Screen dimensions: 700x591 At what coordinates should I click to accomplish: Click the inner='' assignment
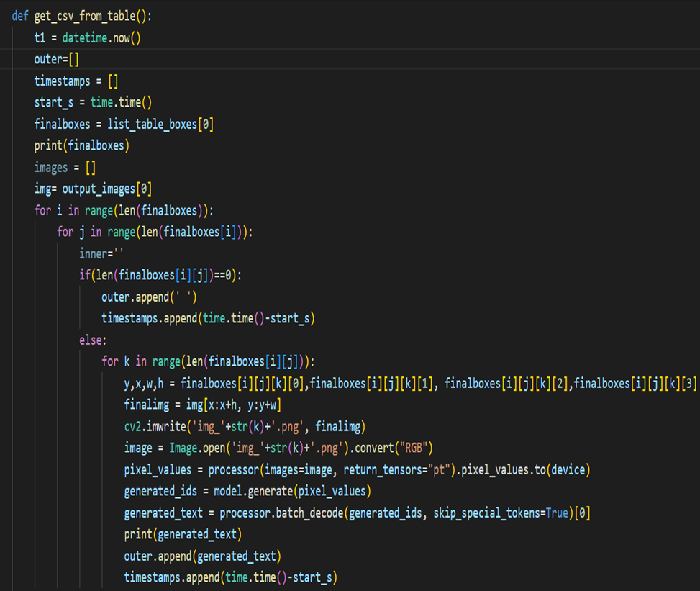[x=101, y=253]
